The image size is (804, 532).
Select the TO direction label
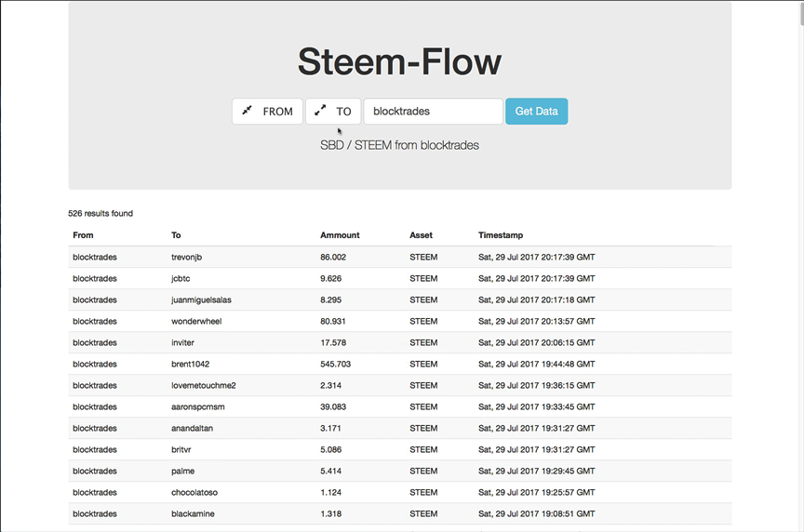pos(343,112)
